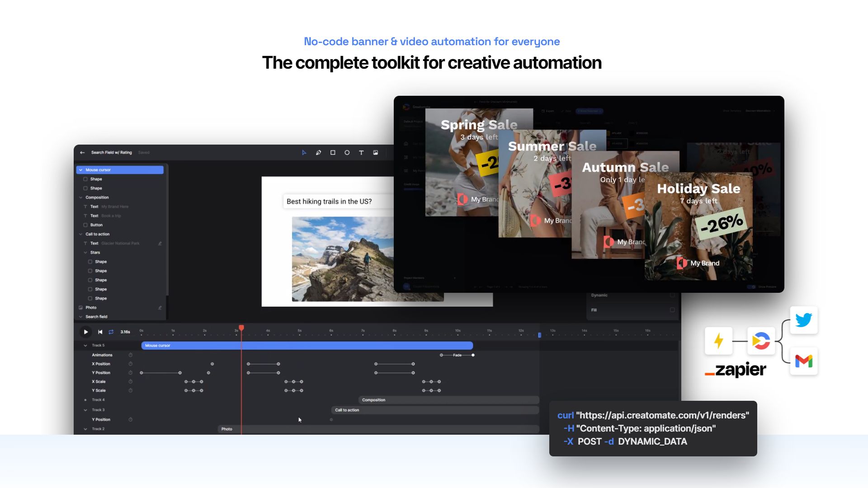
Task: Toggle the loop playback icon in the timeline
Action: (x=111, y=332)
